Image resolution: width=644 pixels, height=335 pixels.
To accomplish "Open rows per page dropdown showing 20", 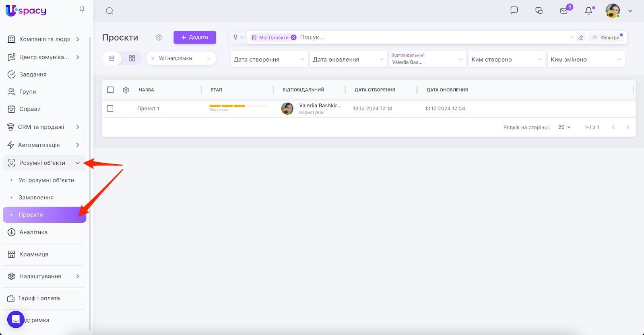I will tap(564, 127).
